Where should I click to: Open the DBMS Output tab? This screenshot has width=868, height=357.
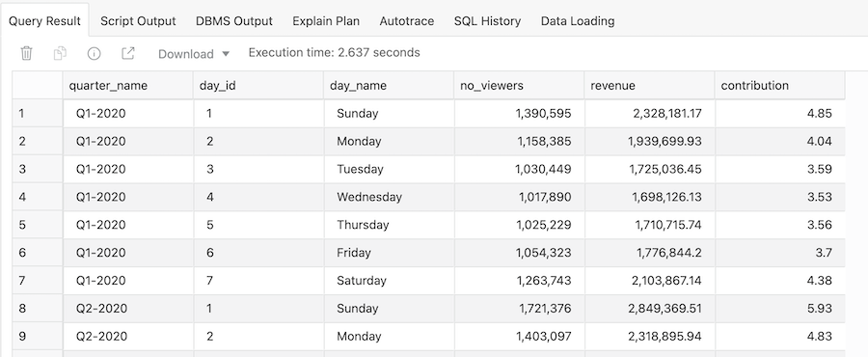pos(234,21)
